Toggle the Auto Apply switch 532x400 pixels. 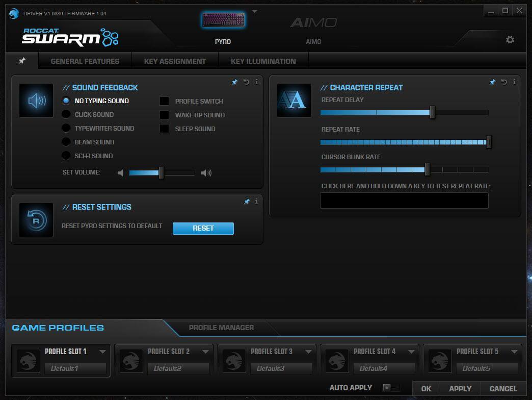[391, 388]
